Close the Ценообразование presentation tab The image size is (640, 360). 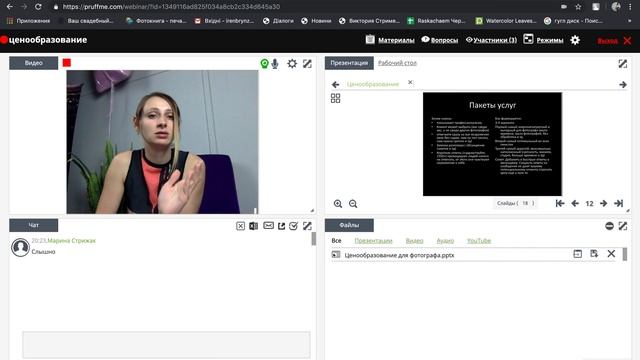point(410,82)
